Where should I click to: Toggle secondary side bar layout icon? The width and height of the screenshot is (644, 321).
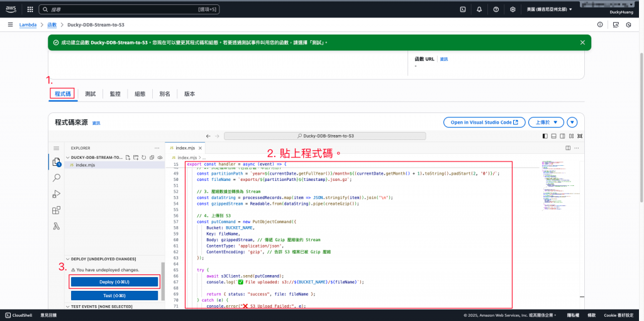click(x=562, y=136)
